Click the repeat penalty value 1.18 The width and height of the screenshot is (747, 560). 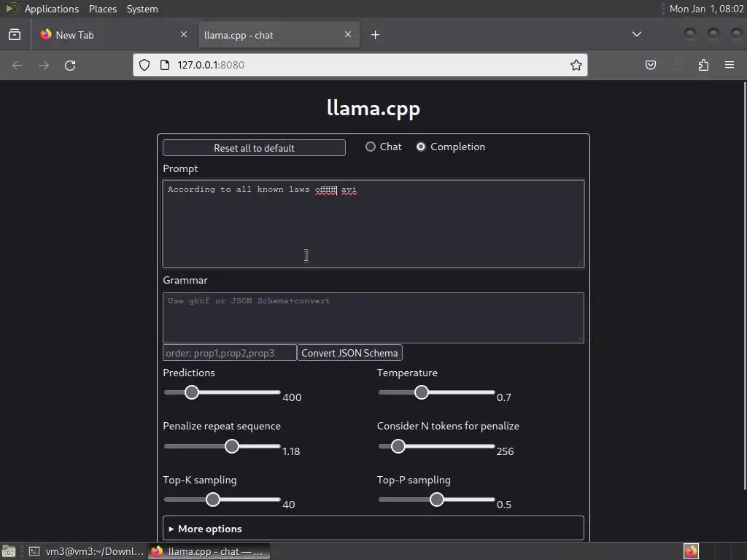291,451
